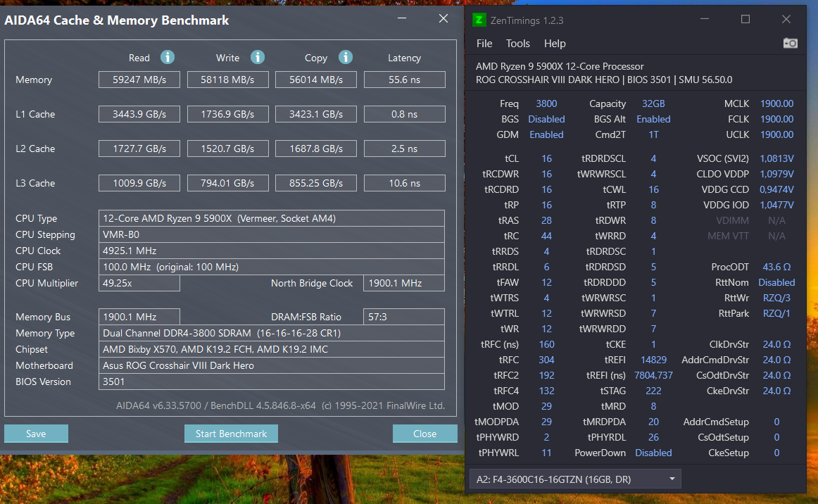
Task: Click L2 Cache latency value 2.5 ns
Action: (x=404, y=149)
